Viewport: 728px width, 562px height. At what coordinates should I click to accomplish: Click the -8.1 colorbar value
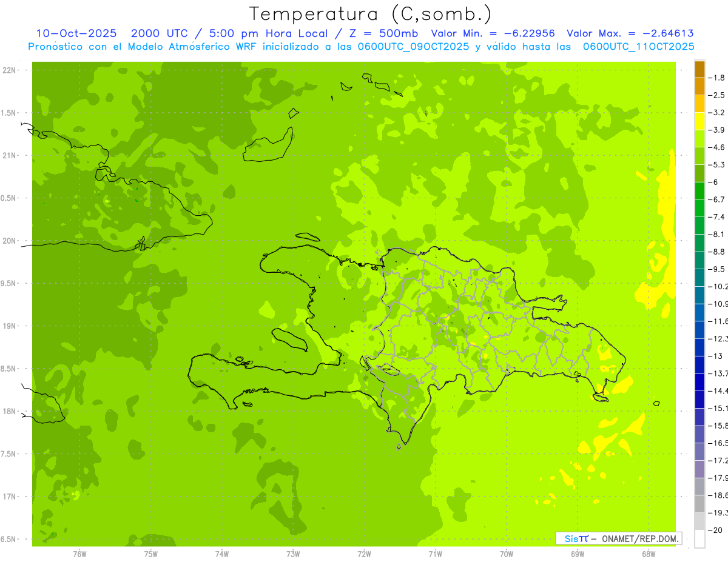coord(716,234)
